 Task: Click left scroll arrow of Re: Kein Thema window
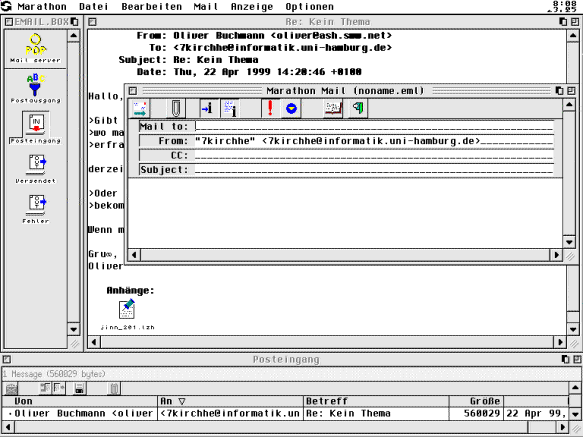coord(94,342)
